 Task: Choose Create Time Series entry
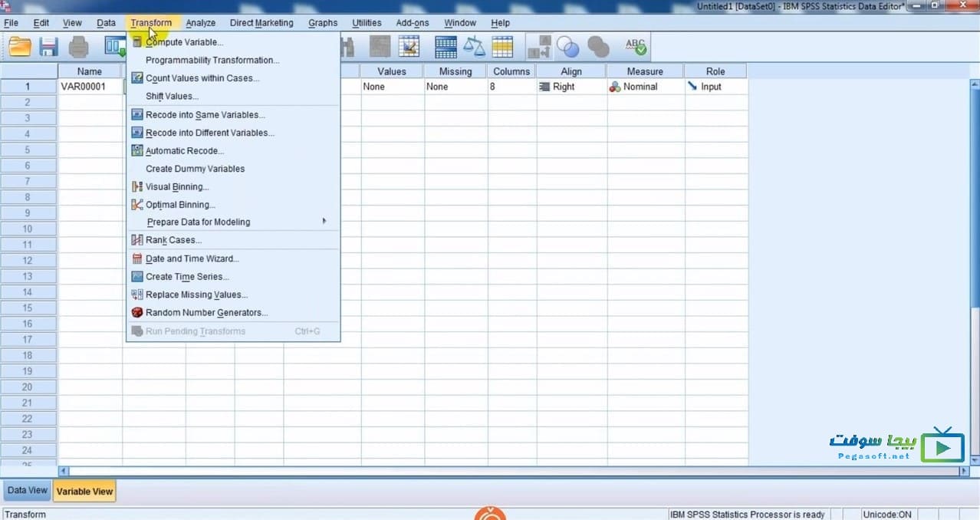pyautogui.click(x=233, y=277)
